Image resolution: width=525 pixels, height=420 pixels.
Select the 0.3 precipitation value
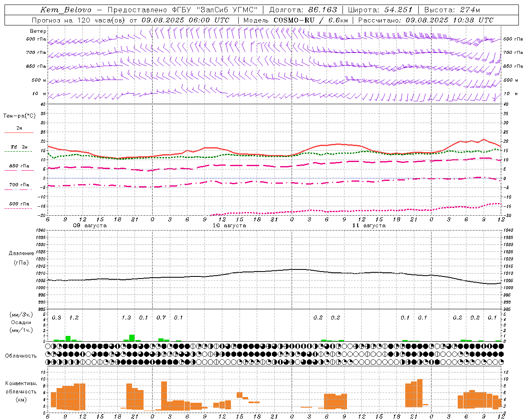[x=57, y=317]
